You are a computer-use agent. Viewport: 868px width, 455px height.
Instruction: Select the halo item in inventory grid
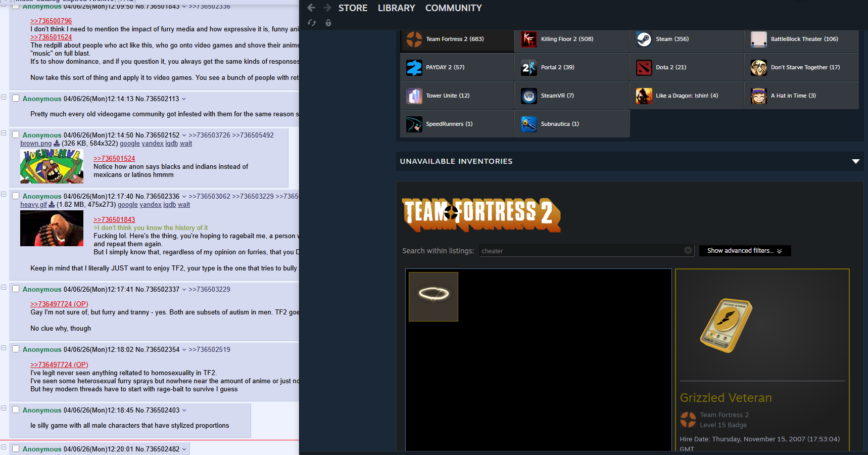pos(433,297)
